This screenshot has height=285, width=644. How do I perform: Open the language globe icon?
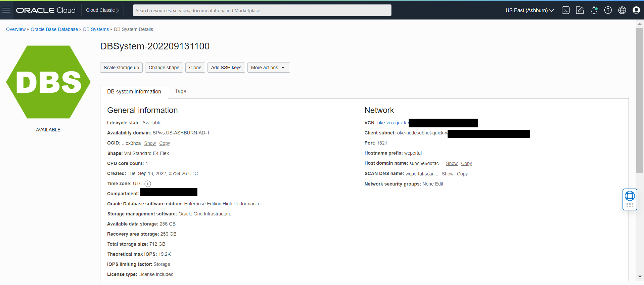(622, 10)
